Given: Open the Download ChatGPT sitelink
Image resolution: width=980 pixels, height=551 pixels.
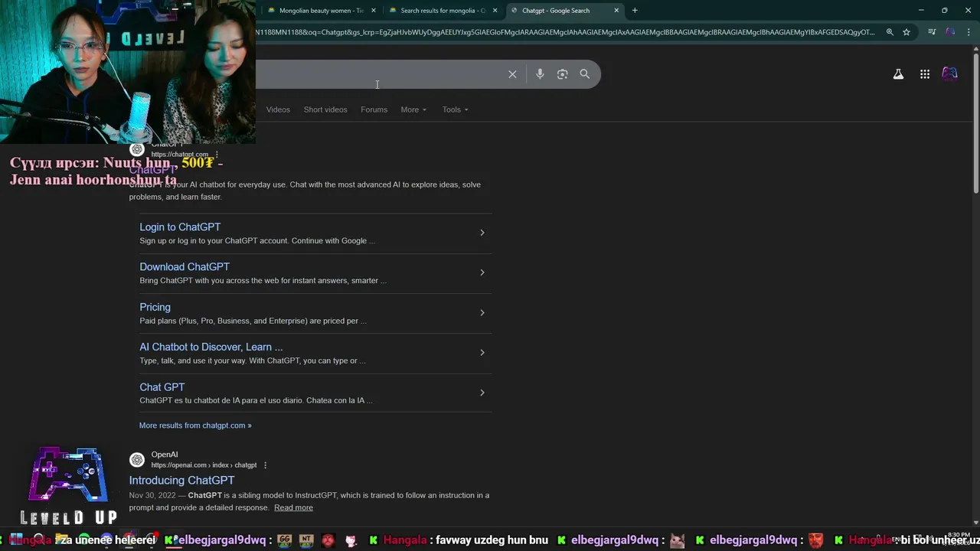Looking at the screenshot, I should click(185, 266).
